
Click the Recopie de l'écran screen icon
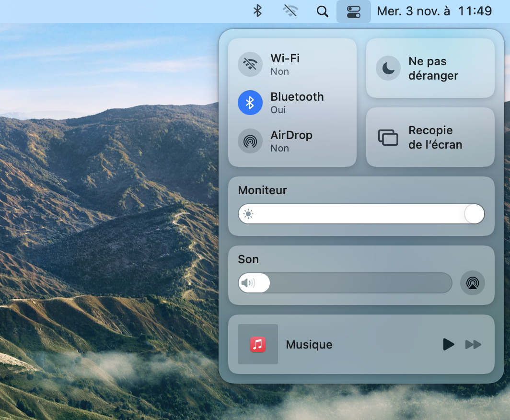coord(388,138)
